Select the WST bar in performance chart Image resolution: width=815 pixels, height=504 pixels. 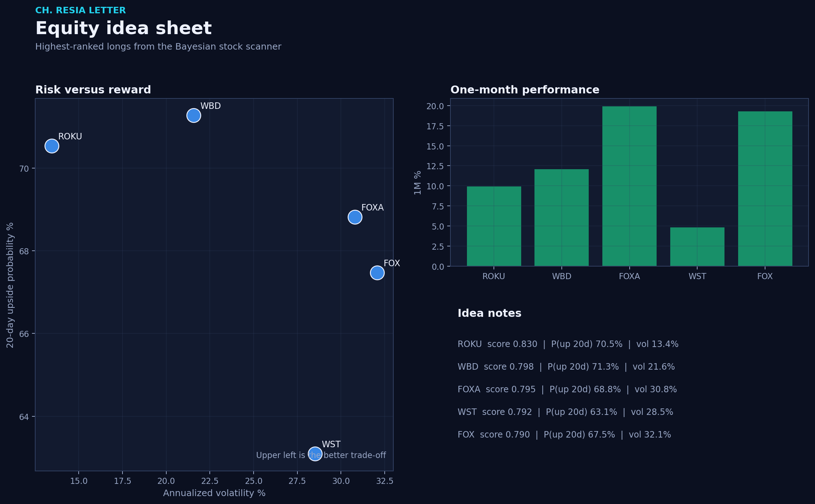[x=697, y=247]
